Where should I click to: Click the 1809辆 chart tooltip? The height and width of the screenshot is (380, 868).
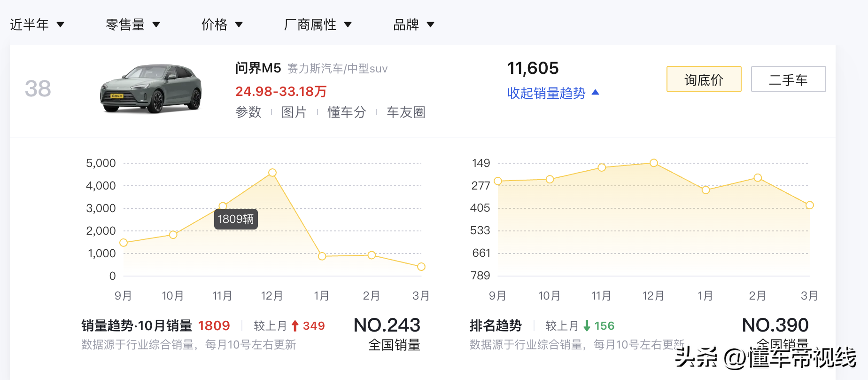236,219
